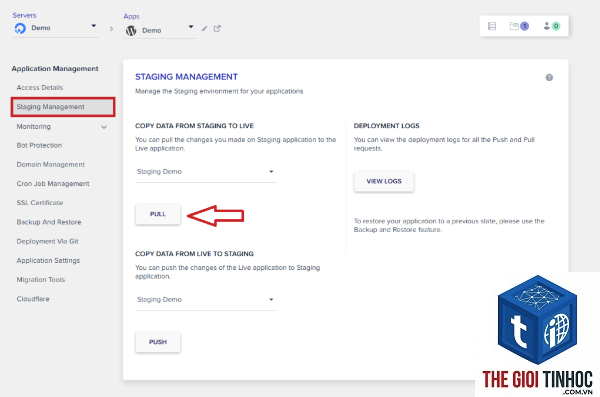
Task: Click the WordPress logo next to Demo app
Action: coord(131,30)
